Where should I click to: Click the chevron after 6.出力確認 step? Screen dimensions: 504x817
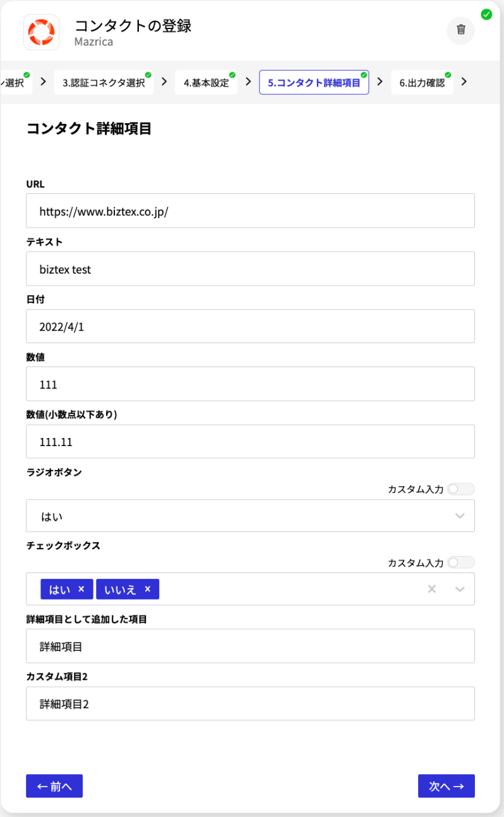[464, 82]
